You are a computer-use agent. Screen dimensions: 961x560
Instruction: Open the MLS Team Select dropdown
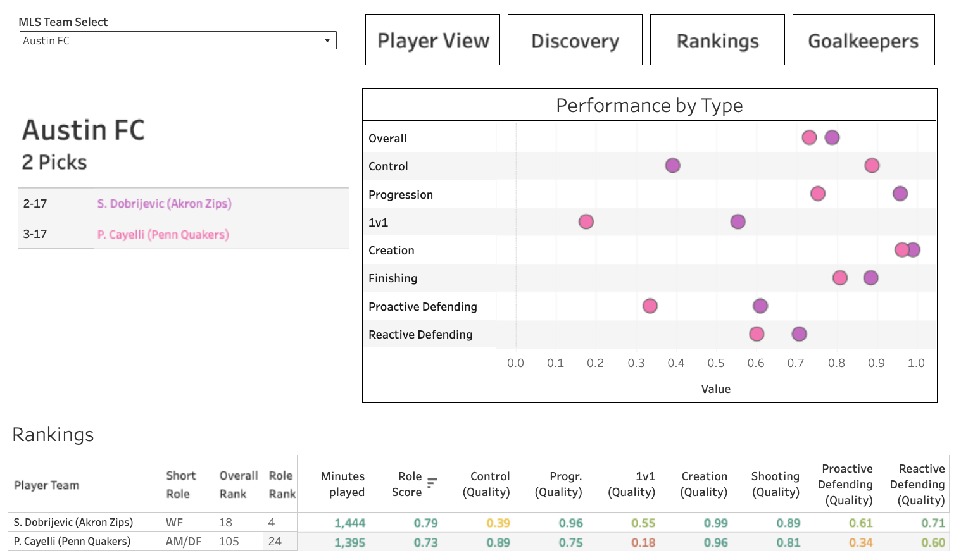click(177, 40)
